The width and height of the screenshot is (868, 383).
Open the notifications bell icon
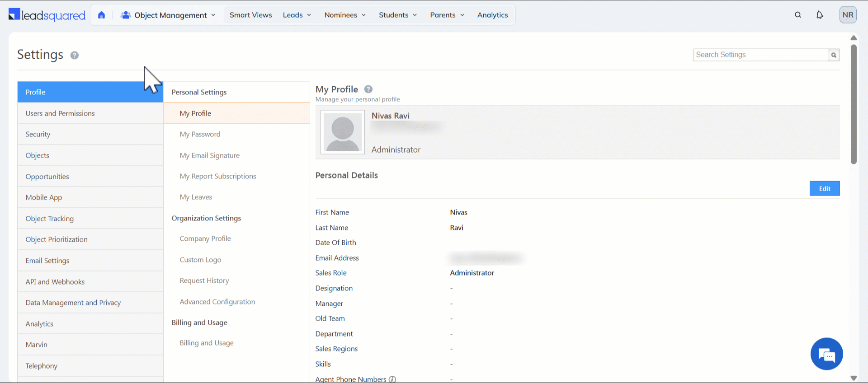820,15
